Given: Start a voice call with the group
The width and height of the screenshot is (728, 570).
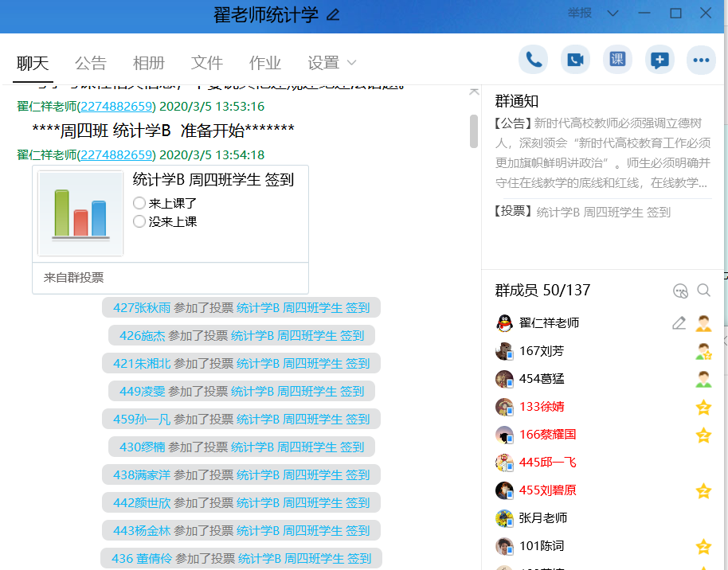Looking at the screenshot, I should [533, 60].
